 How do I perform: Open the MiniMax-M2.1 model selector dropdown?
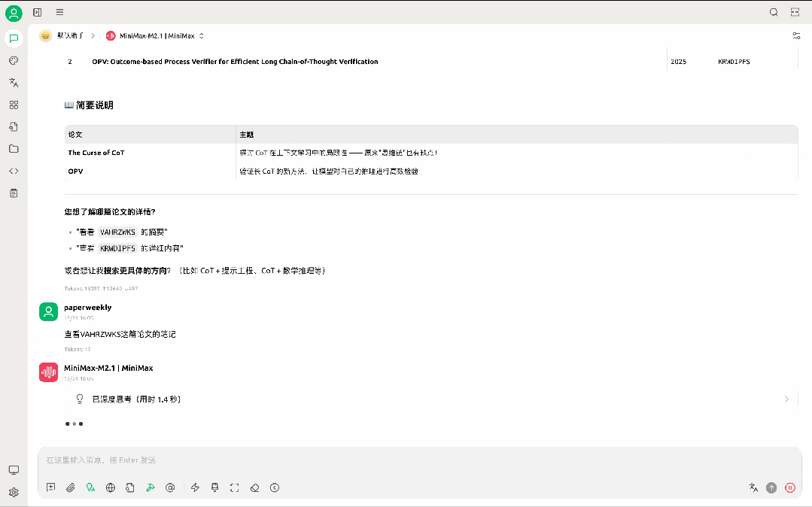(154, 36)
